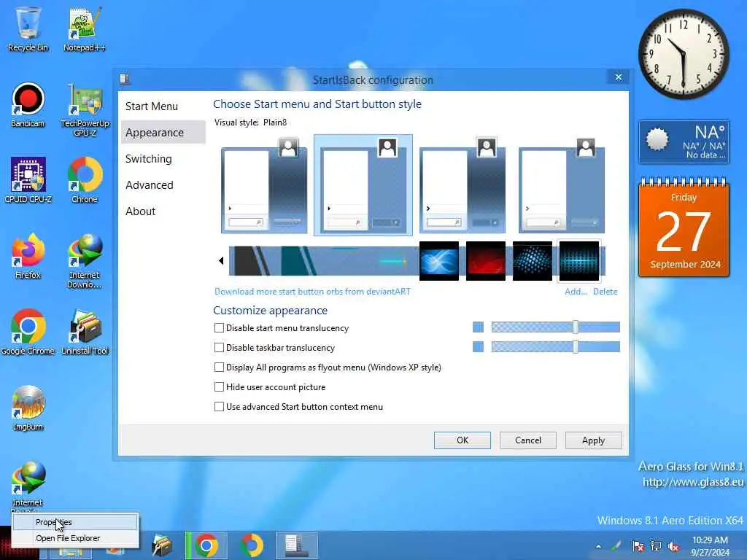Check Disable taskbar translucency

pyautogui.click(x=219, y=348)
